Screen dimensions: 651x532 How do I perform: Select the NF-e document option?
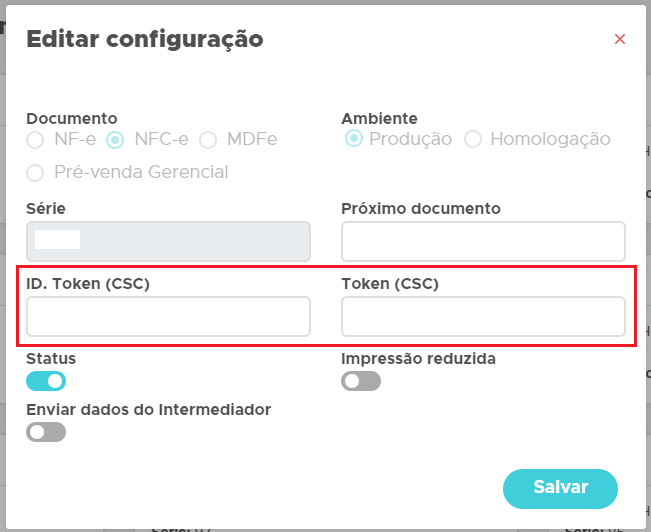(x=36, y=140)
